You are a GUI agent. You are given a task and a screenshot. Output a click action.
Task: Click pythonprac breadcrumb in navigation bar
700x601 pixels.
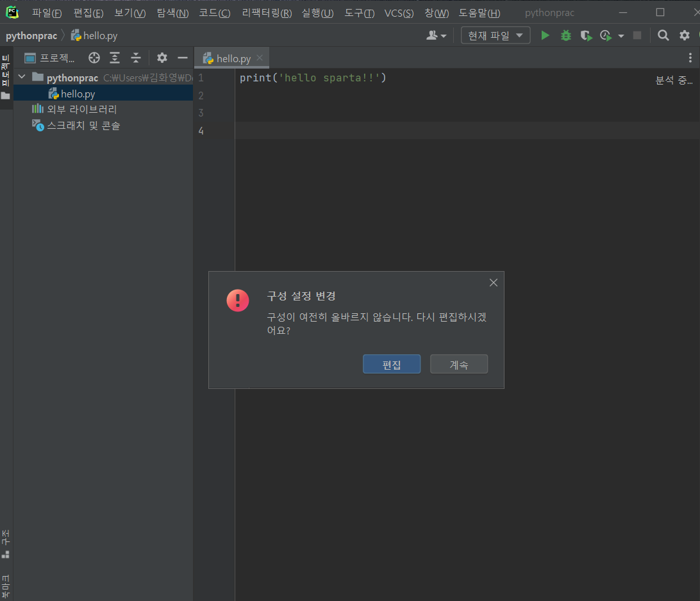click(31, 36)
